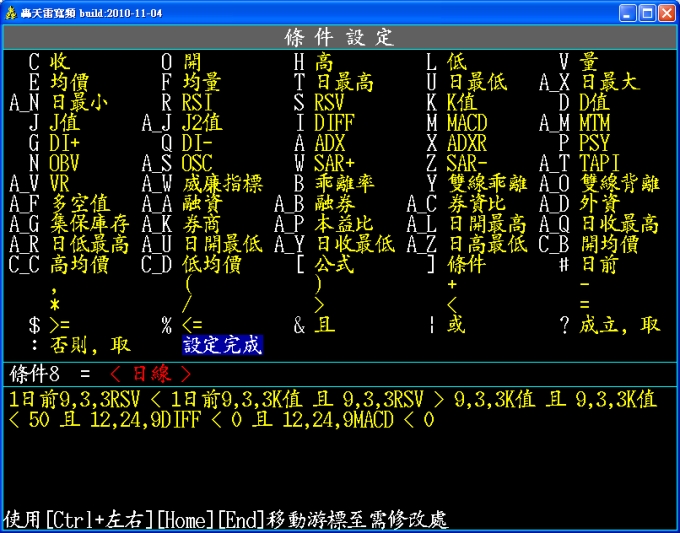The height and width of the screenshot is (533, 680).
Task: Select the MTM indicator
Action: (x=595, y=123)
